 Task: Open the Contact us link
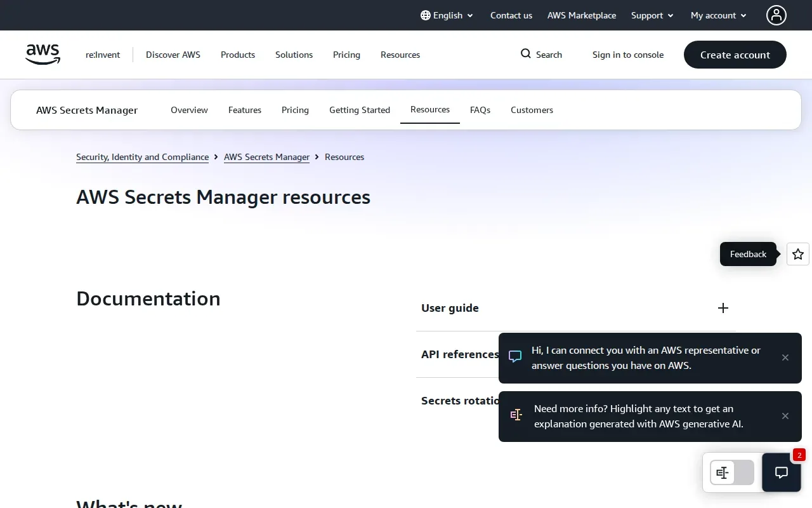click(x=511, y=15)
